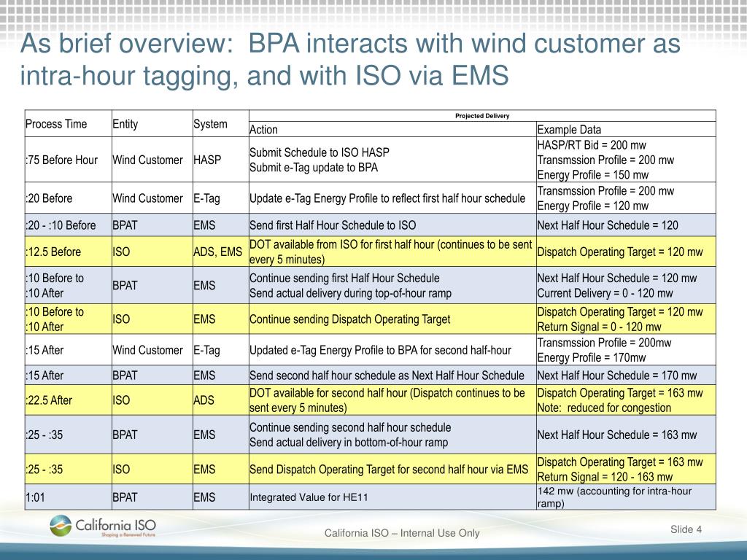Click 'Send second half hour schedule as Next Half Hour Schedule'

[387, 376]
